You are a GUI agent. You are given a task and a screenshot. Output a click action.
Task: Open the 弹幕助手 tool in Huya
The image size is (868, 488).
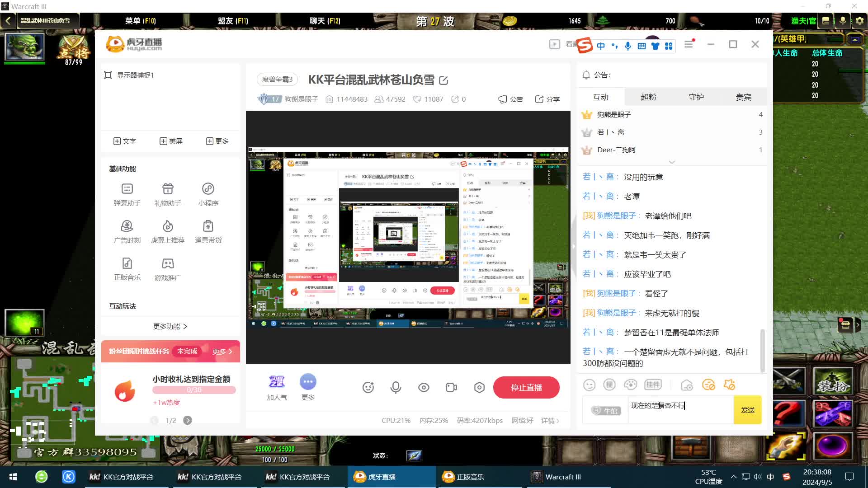point(127,194)
